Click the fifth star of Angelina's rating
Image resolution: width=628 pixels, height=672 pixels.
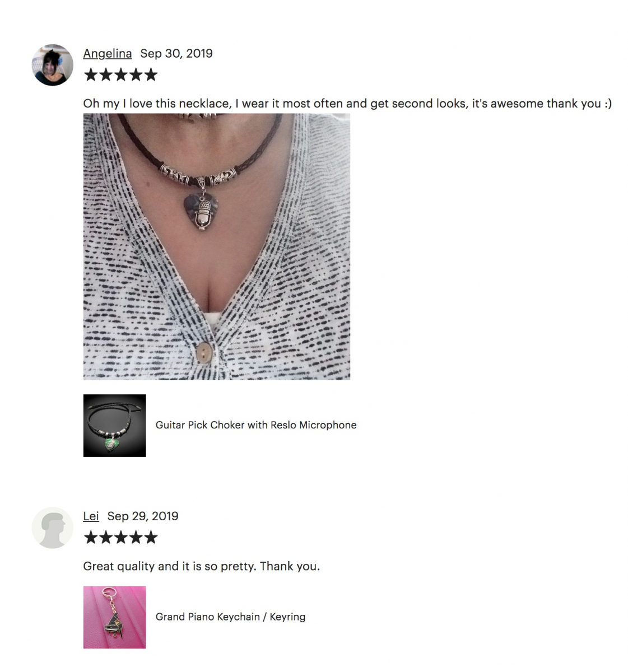point(151,75)
